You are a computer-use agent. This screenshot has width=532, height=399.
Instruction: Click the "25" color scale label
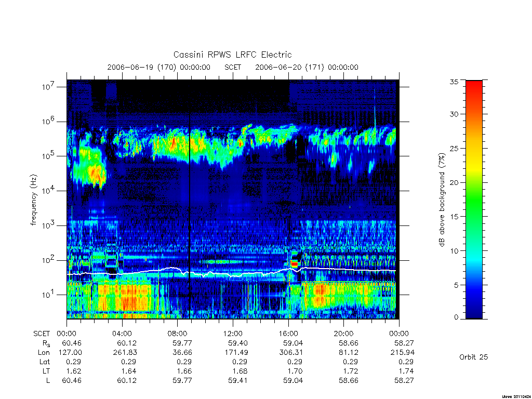click(454, 148)
